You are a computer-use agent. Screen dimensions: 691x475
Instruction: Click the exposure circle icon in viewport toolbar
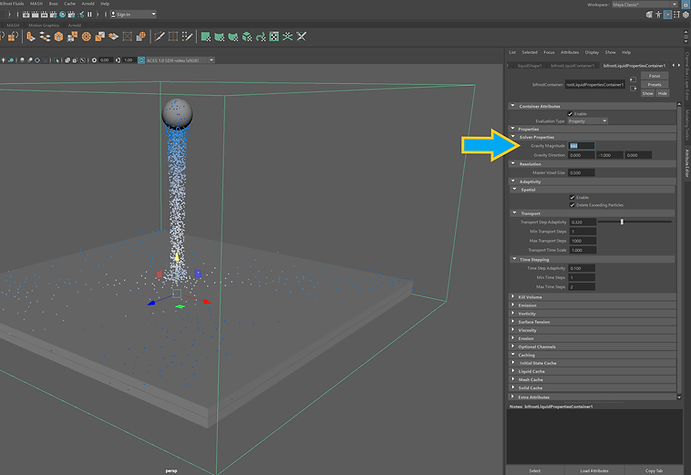(94, 60)
